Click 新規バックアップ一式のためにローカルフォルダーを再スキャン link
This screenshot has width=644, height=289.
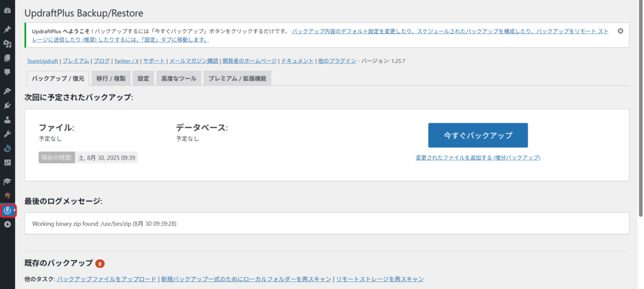click(x=246, y=279)
